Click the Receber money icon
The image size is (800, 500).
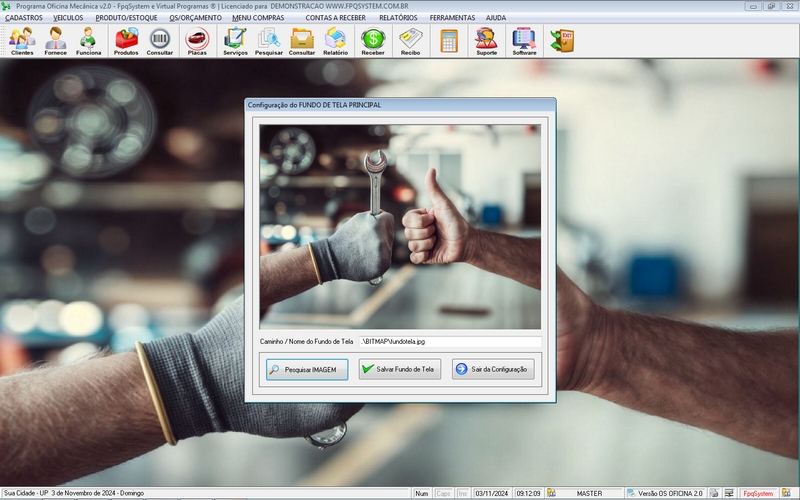(373, 41)
